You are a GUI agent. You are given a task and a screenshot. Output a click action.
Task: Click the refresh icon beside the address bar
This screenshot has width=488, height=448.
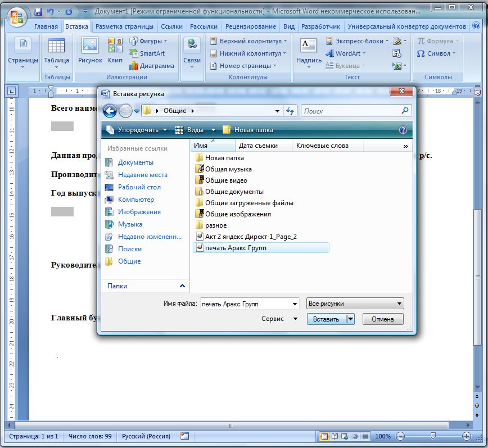291,111
